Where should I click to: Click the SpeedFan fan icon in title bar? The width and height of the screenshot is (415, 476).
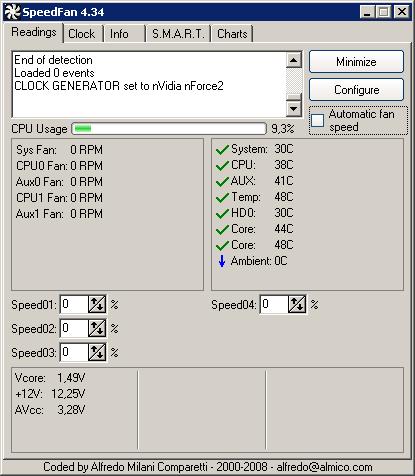click(x=12, y=12)
